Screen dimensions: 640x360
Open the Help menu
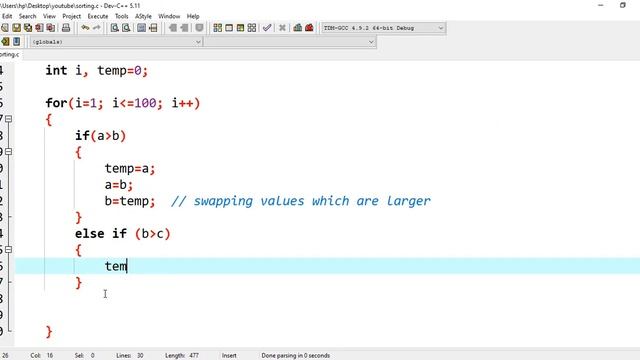[193, 16]
